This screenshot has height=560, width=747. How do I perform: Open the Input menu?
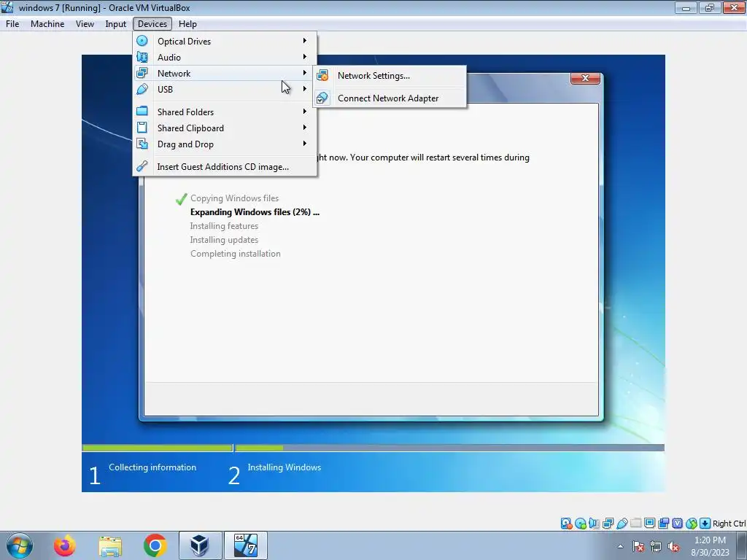[x=116, y=24]
